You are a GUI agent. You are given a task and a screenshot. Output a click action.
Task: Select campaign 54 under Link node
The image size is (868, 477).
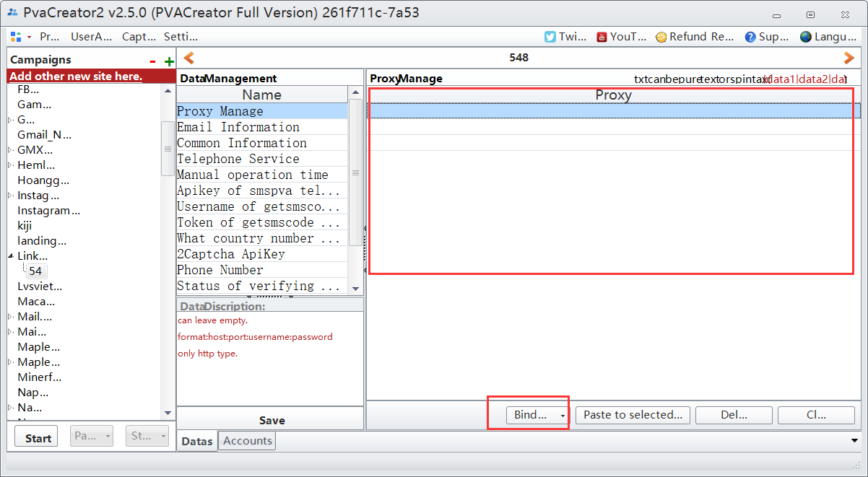(35, 271)
